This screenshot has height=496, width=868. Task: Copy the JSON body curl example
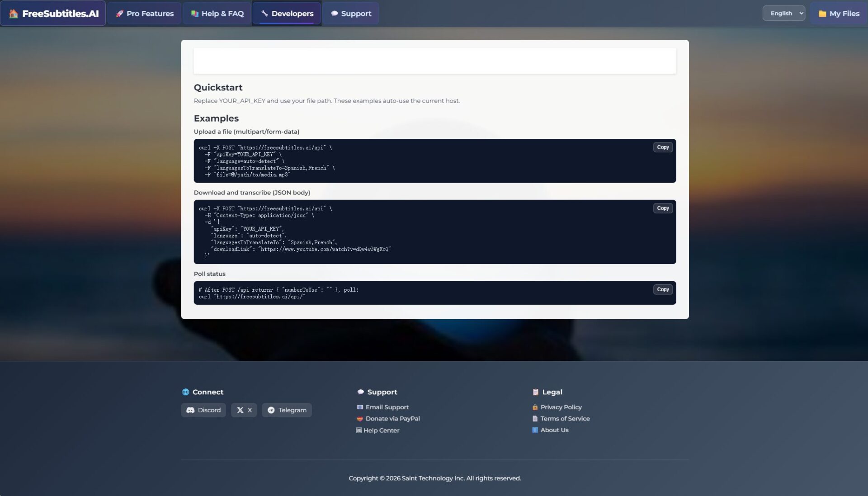663,208
